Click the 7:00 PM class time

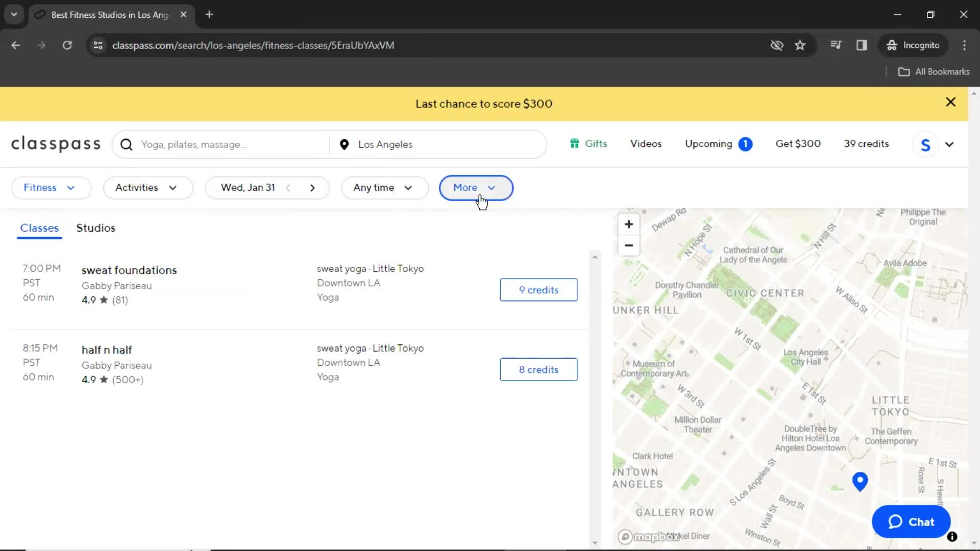click(x=41, y=268)
